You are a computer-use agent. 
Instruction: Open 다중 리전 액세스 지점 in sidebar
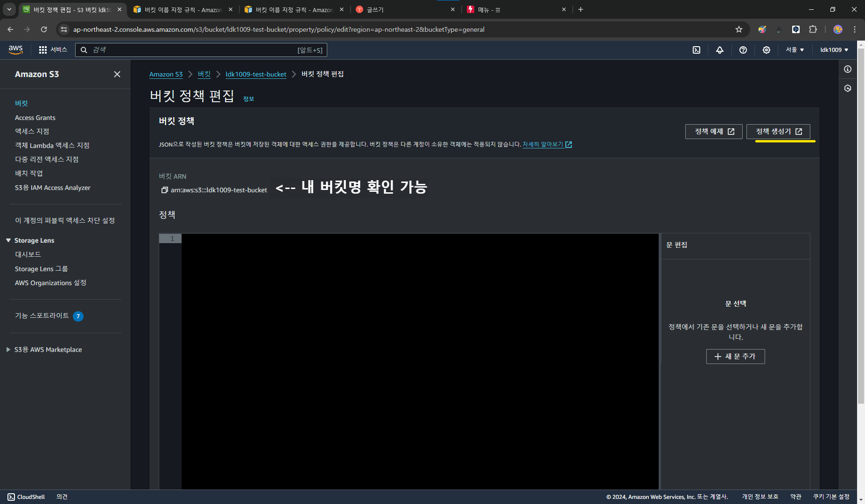[x=47, y=160]
